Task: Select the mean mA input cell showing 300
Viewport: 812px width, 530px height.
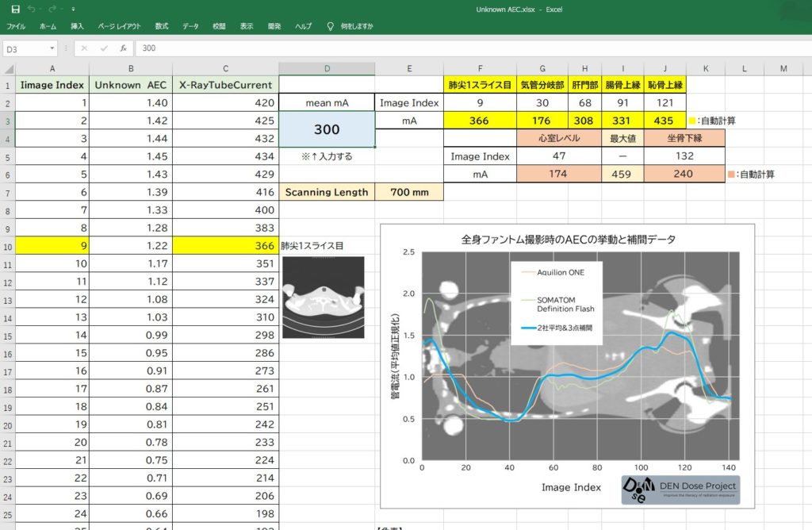Action: [327, 129]
